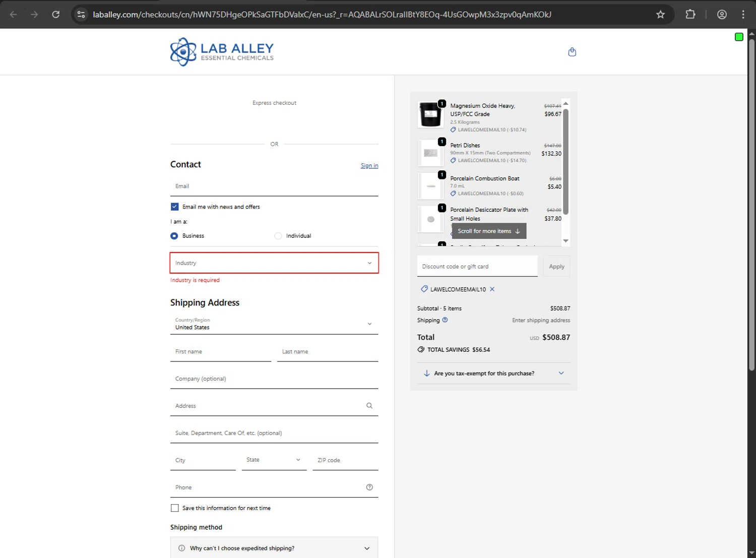Click the Discount code or gift card field
This screenshot has height=558, width=756.
pos(477,266)
